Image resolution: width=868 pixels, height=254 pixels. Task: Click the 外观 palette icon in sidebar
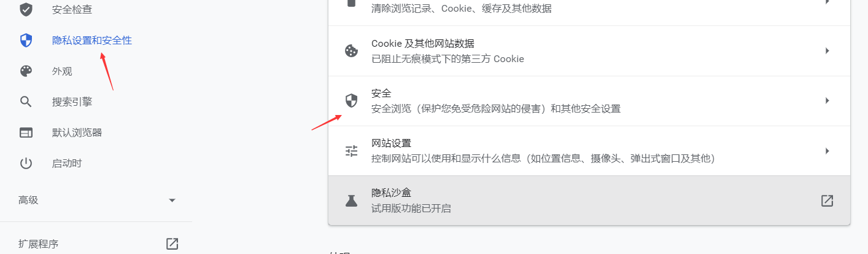(x=26, y=71)
